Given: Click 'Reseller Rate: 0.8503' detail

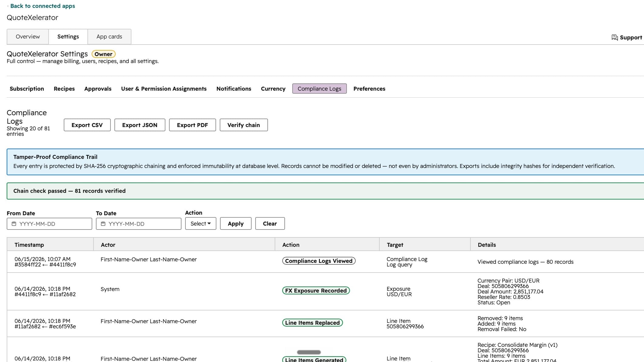Looking at the screenshot, I should tap(504, 297).
